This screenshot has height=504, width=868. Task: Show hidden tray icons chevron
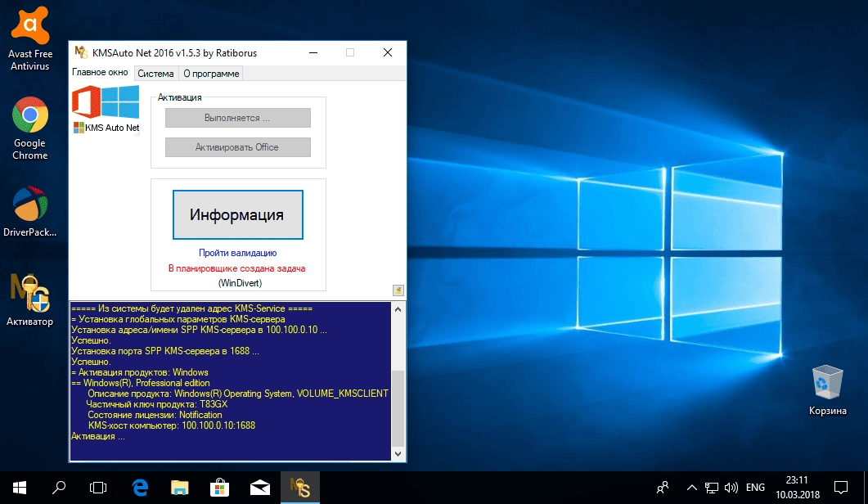tap(691, 488)
